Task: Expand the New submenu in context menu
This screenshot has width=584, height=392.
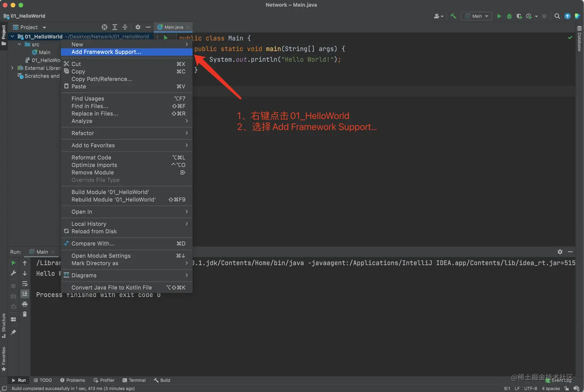Action: pos(127,44)
